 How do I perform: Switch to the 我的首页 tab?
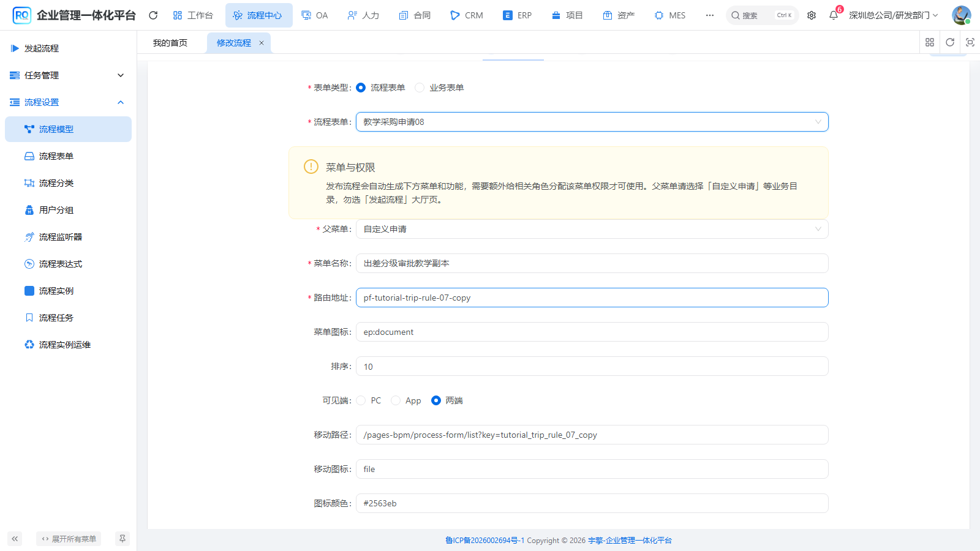click(x=170, y=43)
